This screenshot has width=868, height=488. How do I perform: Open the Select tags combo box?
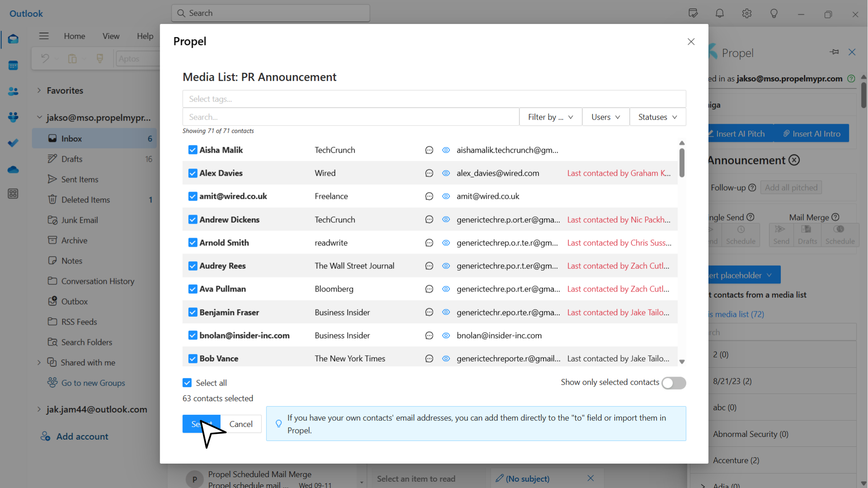[434, 99]
